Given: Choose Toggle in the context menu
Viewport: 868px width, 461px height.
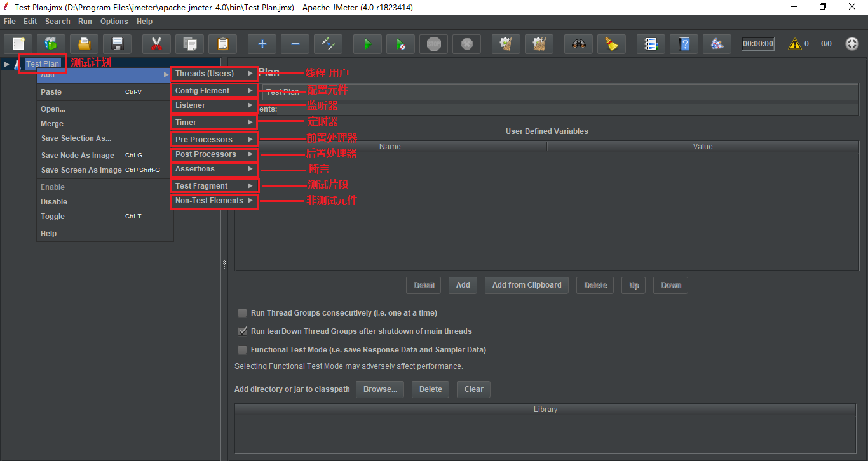Looking at the screenshot, I should (105, 217).
